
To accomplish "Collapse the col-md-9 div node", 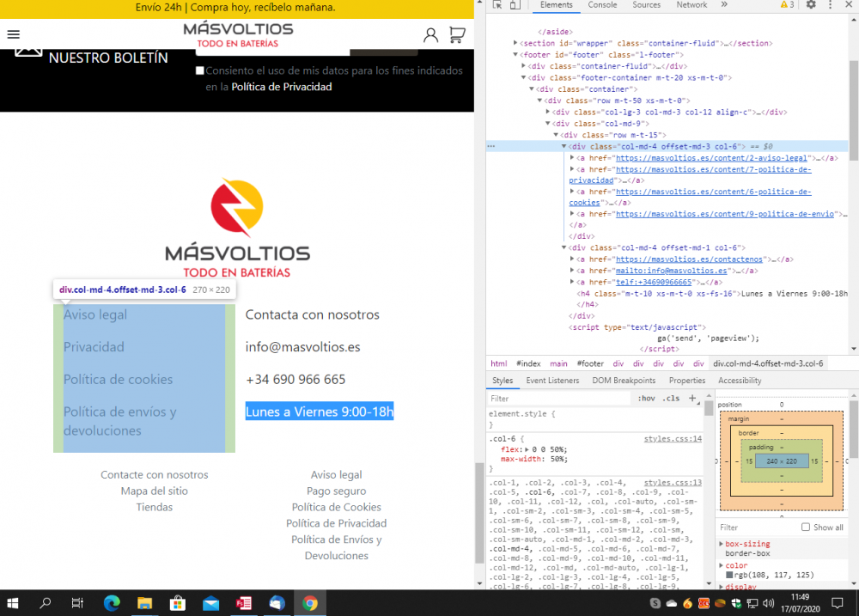I will click(548, 124).
